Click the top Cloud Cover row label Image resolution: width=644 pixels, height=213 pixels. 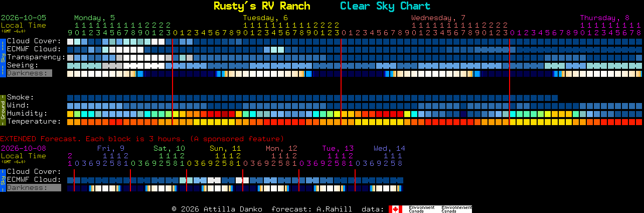coord(34,41)
